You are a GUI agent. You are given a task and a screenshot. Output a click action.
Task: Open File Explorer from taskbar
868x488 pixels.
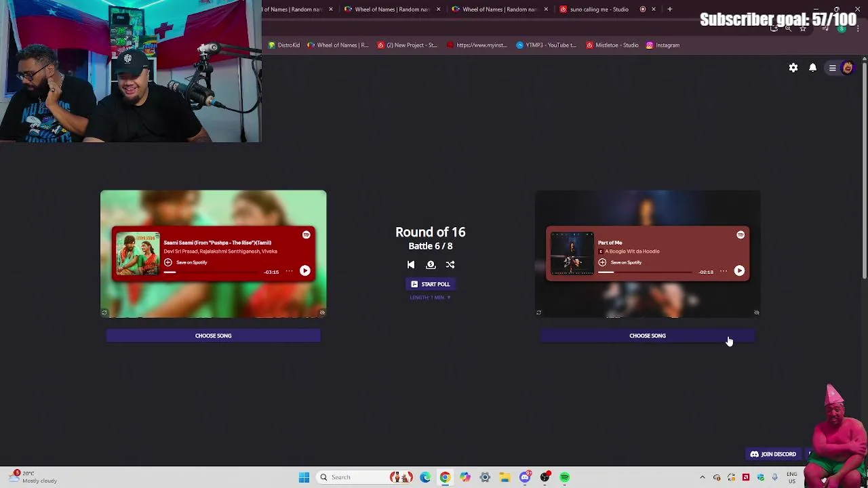(505, 477)
